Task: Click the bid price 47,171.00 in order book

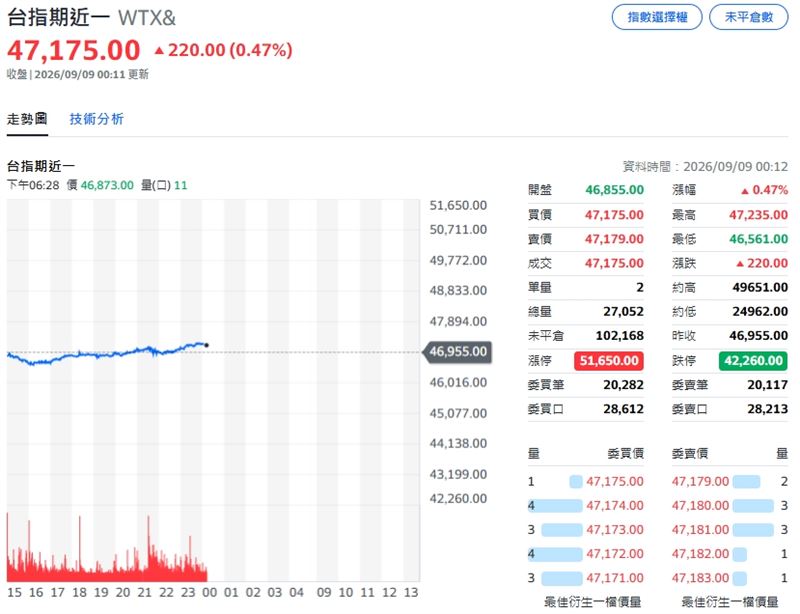Action: [x=615, y=578]
